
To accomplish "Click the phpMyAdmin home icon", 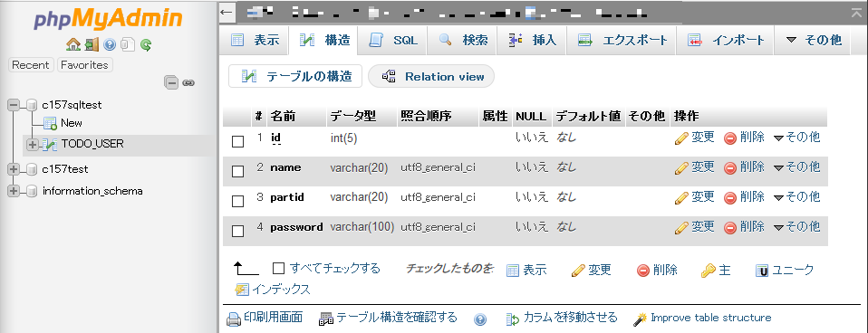I will (x=72, y=44).
